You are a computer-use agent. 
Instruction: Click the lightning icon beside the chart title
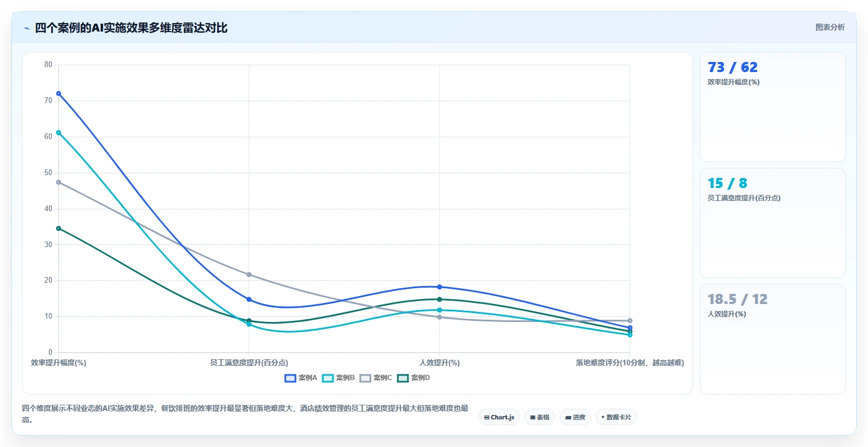point(26,28)
